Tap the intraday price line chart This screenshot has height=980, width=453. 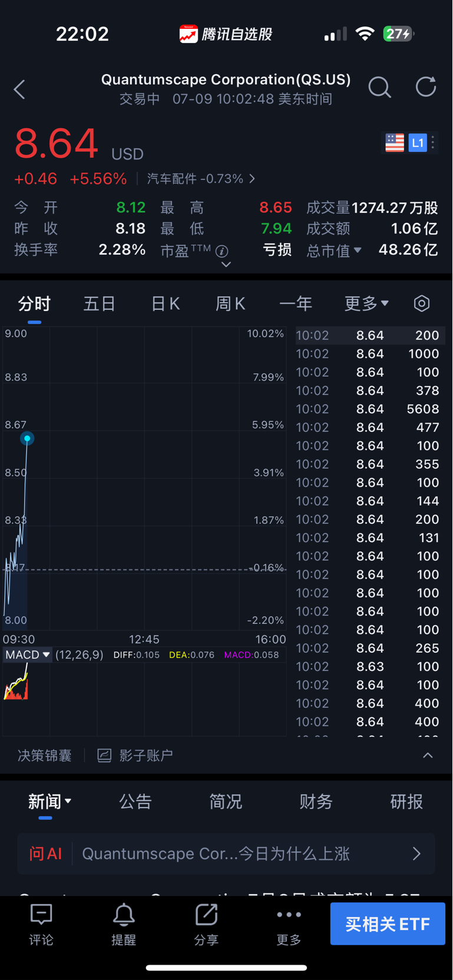(x=144, y=479)
